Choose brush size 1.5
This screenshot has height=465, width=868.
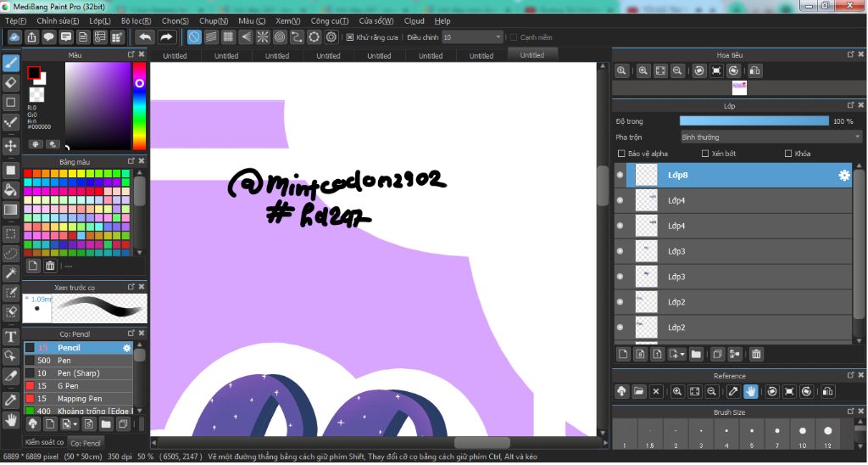tap(650, 434)
